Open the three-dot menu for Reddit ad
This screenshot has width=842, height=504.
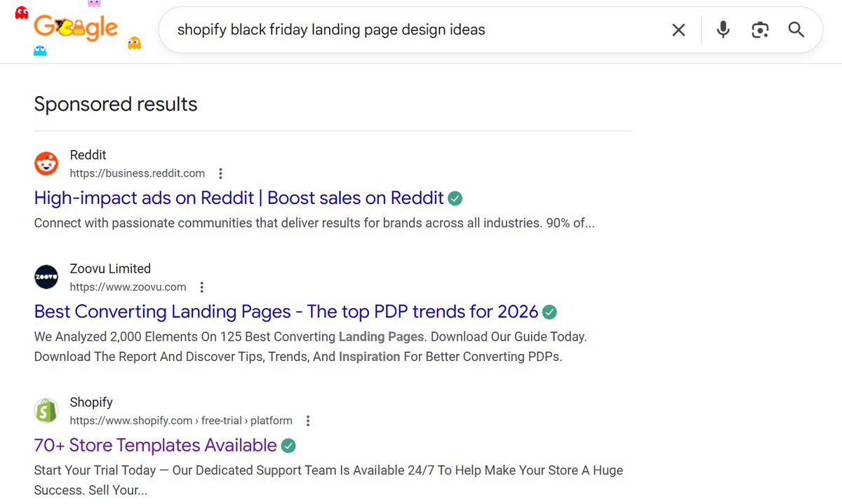click(x=221, y=173)
